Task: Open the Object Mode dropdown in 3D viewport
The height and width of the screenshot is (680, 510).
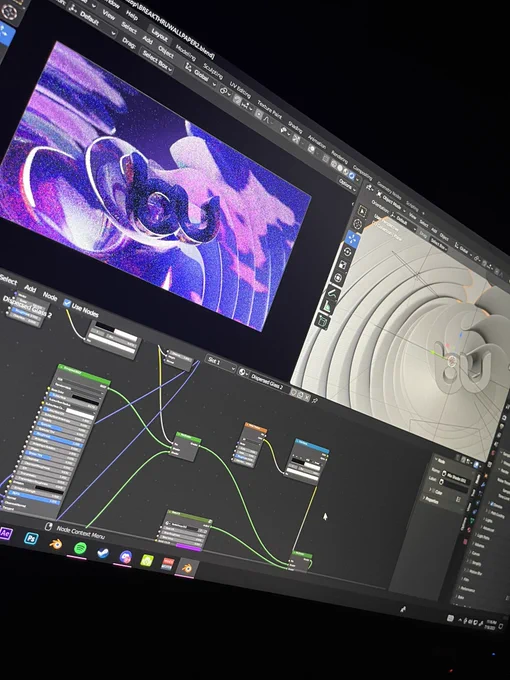Action: pyautogui.click(x=392, y=203)
